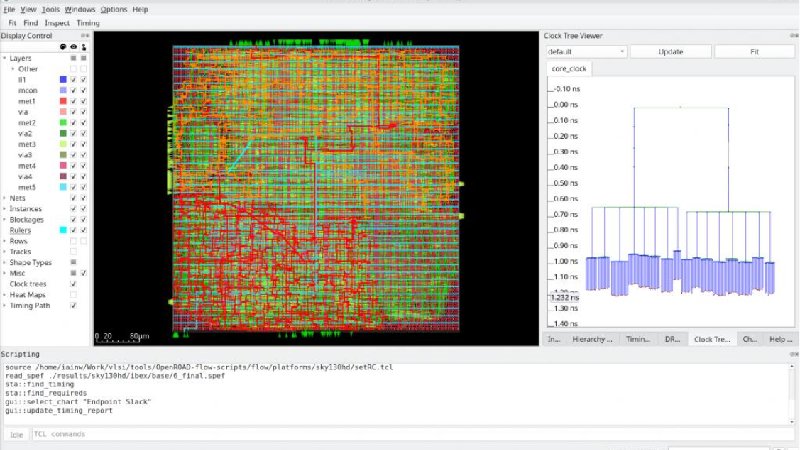
Task: Expand the Shape Types tree item
Action: pos(5,262)
